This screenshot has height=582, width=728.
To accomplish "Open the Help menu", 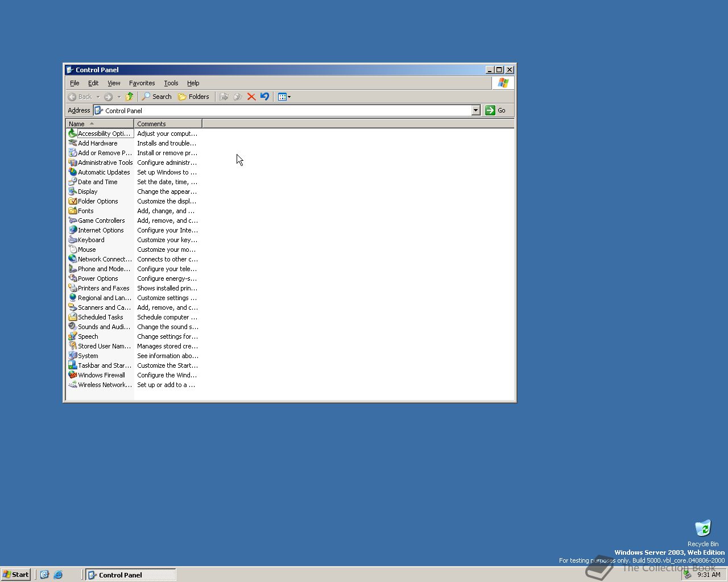I will [x=193, y=83].
